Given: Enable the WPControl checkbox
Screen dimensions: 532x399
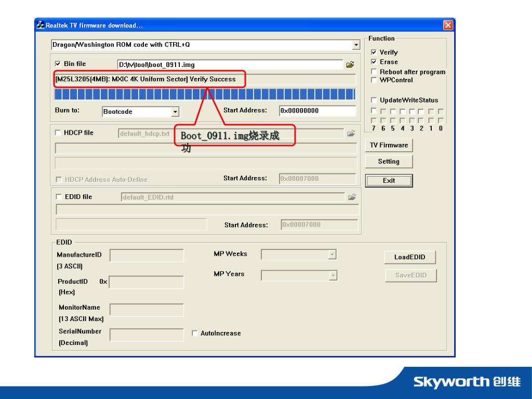Looking at the screenshot, I should (x=374, y=80).
